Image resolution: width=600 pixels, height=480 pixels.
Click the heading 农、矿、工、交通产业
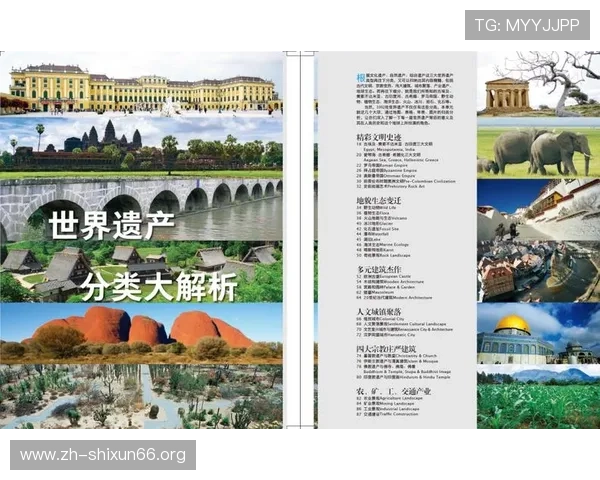pyautogui.click(x=394, y=391)
